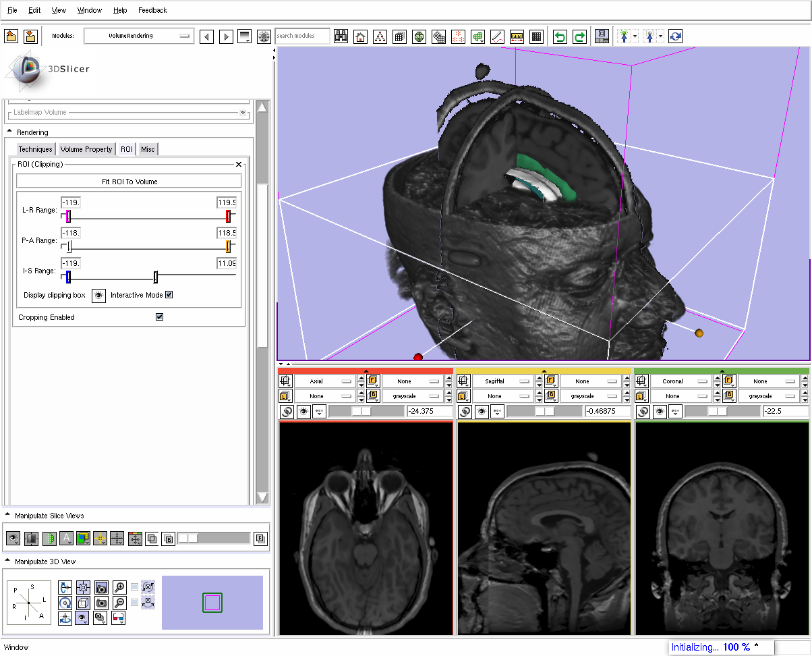Viewport: 812px width, 656px height.
Task: Disable the Cropping Enabled checkbox
Action: pos(160,317)
